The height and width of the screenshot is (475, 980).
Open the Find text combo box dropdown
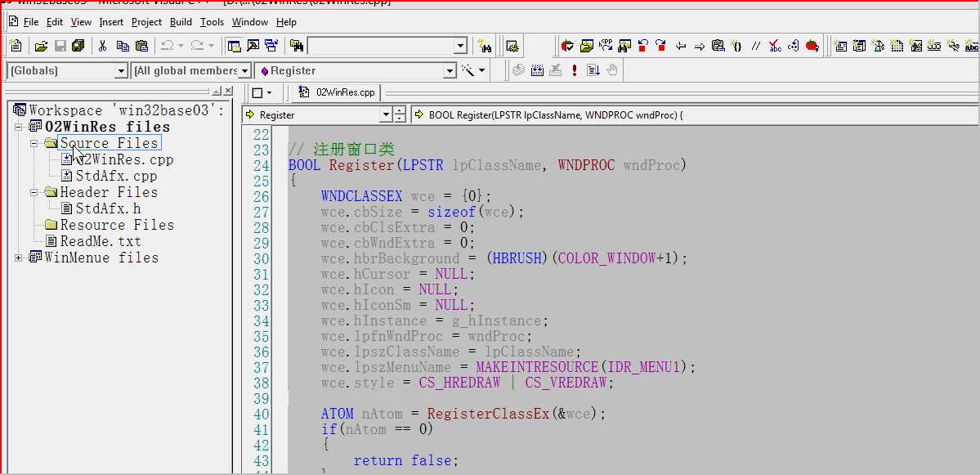(461, 46)
